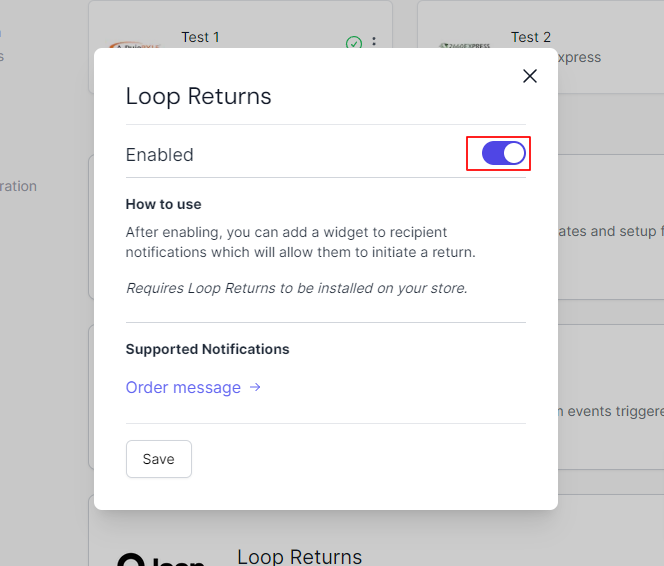Click the 'Requires Loop Returns' italic note
664x566 pixels.
[x=296, y=288]
